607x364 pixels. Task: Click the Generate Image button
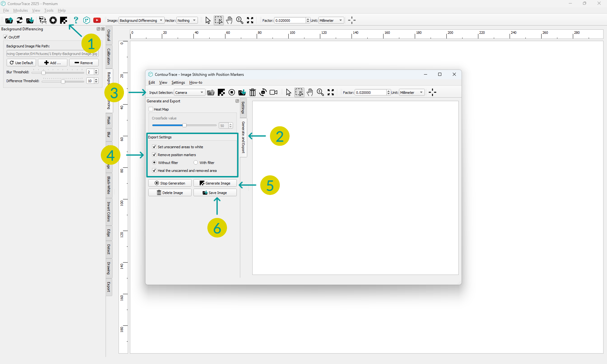click(x=215, y=183)
